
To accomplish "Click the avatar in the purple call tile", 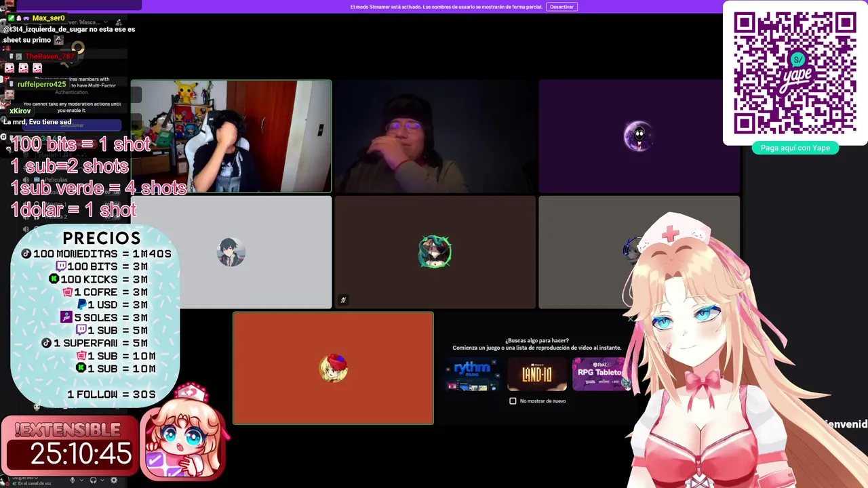I will [638, 136].
